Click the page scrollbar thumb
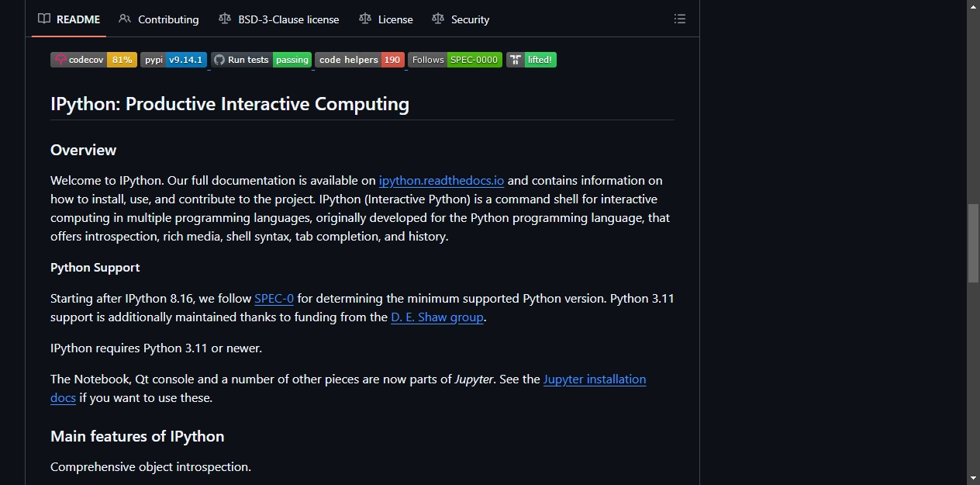980x485 pixels. [x=973, y=243]
